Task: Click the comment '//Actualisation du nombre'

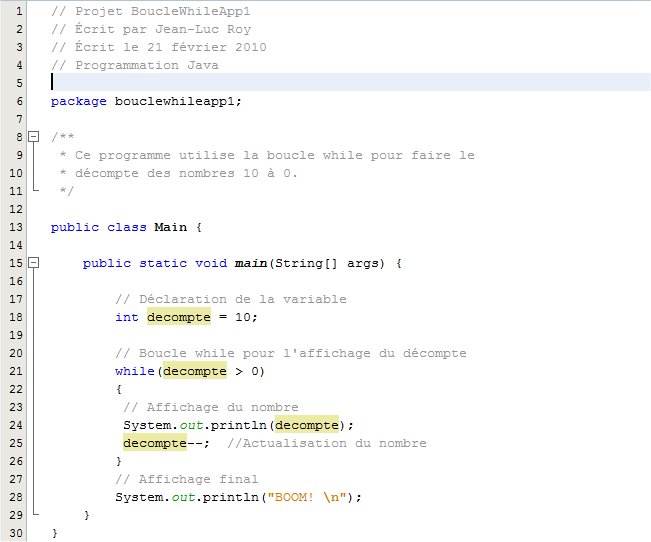Action: pyautogui.click(x=327, y=443)
